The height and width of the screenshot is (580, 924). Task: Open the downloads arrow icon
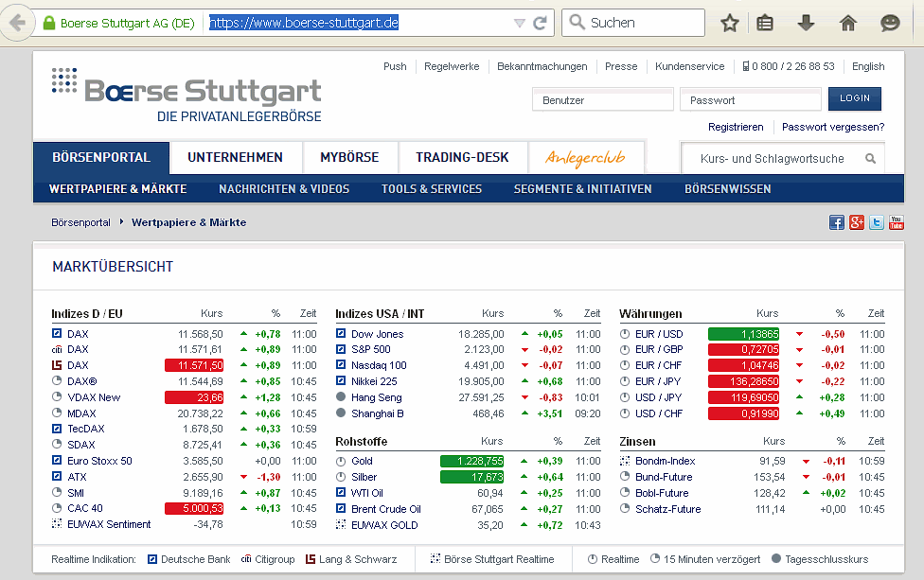tap(806, 23)
